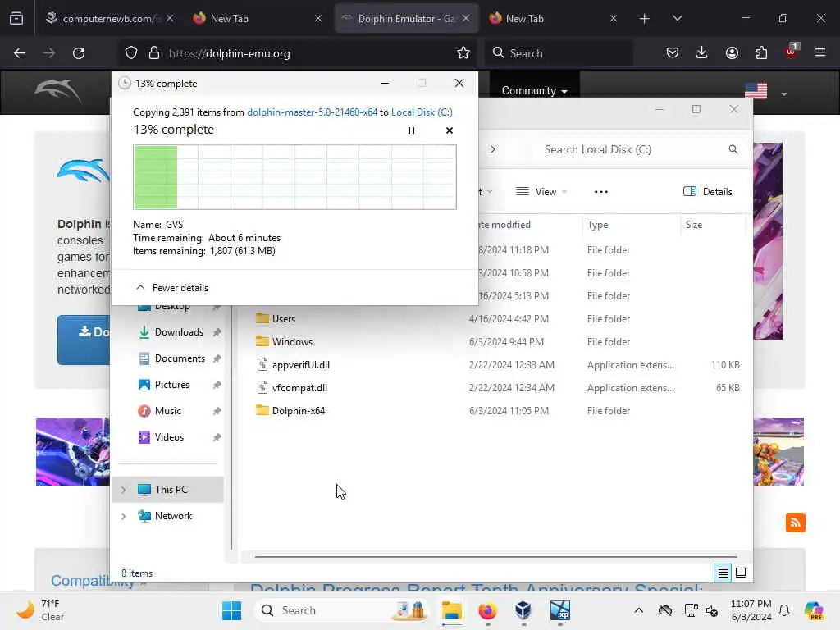Screen dimensions: 840x630
Task: Open the taskbar clock and date
Action: (751, 610)
